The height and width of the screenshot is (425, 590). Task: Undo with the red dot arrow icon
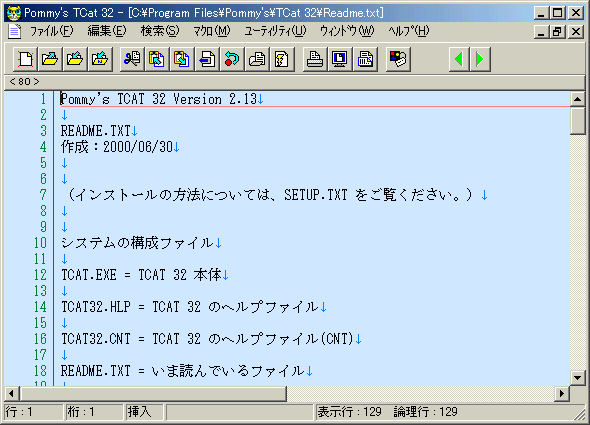(231, 59)
